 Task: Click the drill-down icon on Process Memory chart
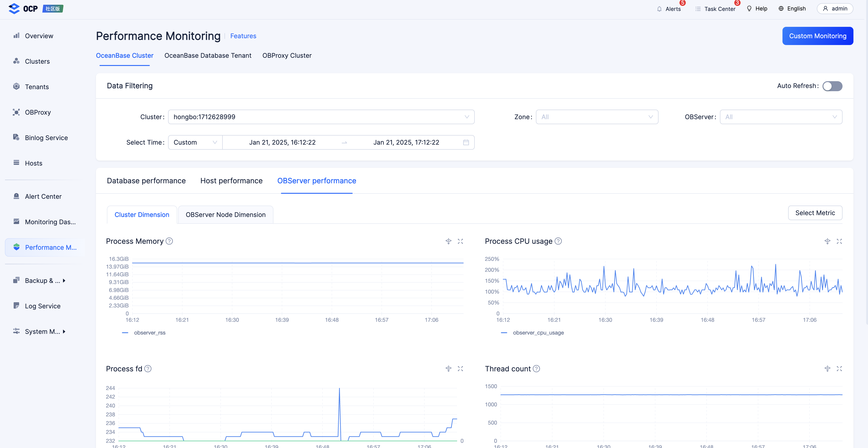pos(449,241)
